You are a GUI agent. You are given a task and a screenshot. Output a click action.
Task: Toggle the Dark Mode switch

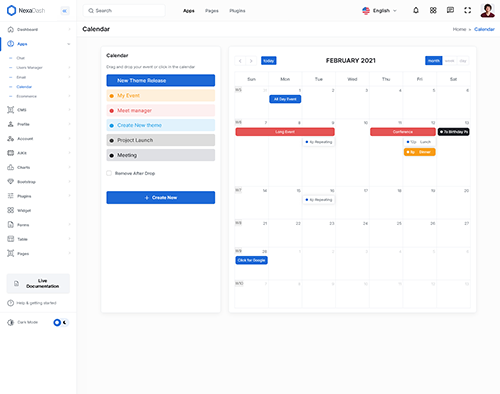coord(61,322)
